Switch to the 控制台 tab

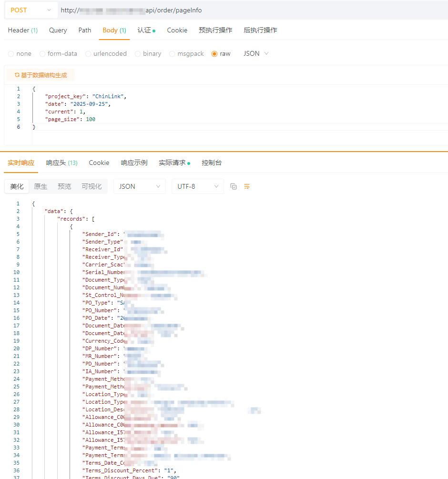tap(212, 163)
